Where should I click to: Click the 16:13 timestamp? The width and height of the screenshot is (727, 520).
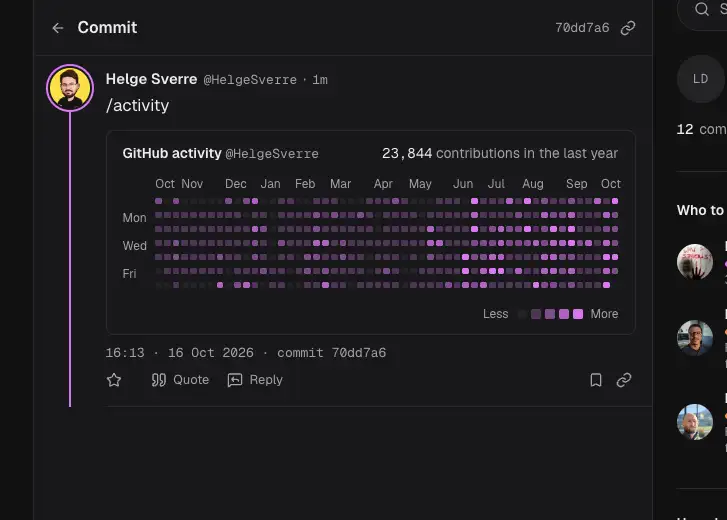(x=125, y=353)
